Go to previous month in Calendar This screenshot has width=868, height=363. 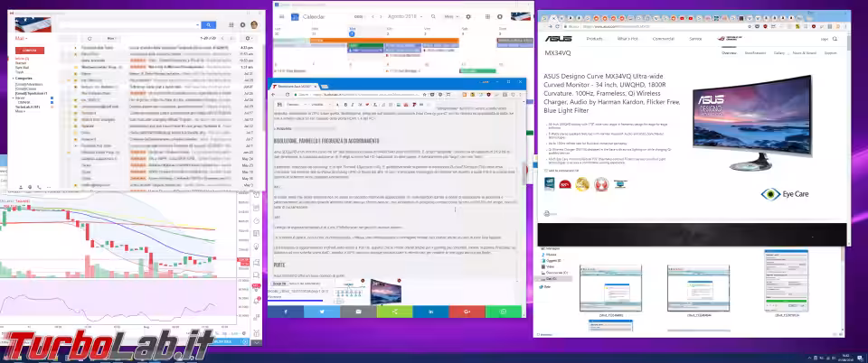click(x=373, y=17)
